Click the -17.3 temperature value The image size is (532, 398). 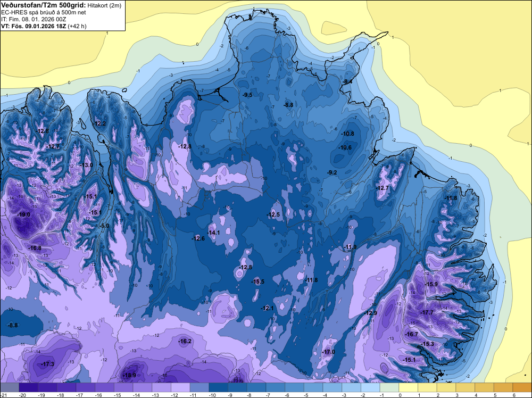pos(47,364)
